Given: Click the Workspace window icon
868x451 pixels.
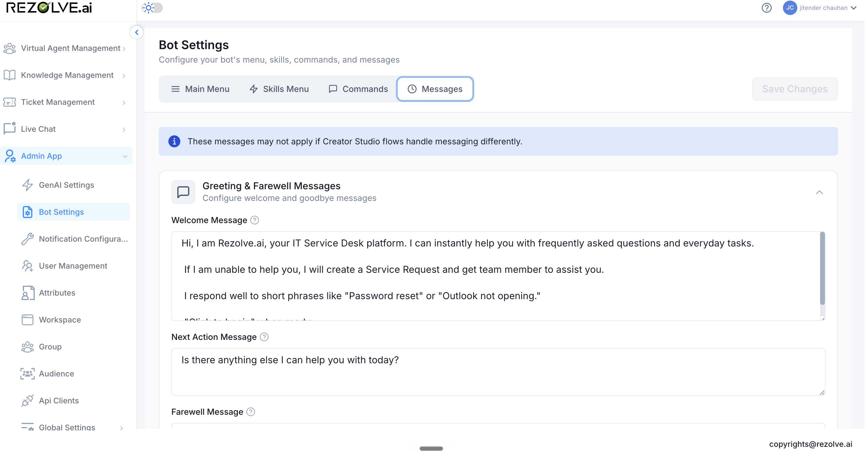Looking at the screenshot, I should (x=28, y=320).
